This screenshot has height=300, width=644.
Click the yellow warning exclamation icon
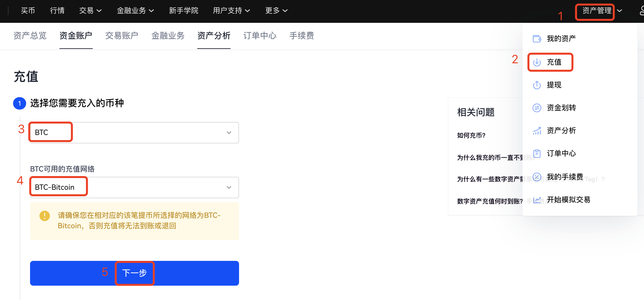click(45, 216)
